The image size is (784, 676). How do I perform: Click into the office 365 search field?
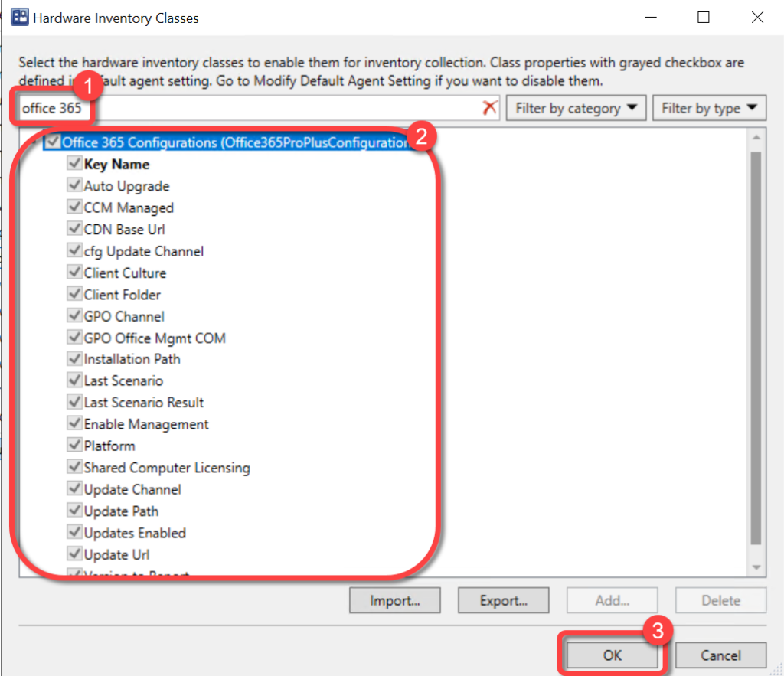click(283, 108)
